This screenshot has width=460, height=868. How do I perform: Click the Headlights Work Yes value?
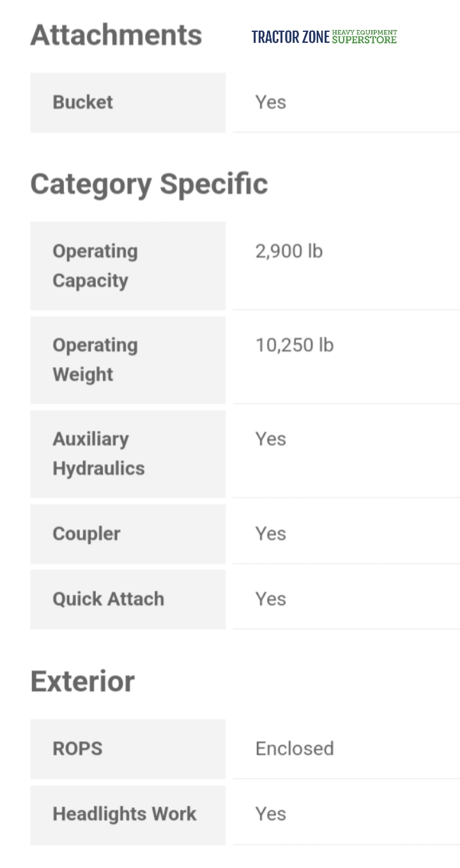coord(270,814)
